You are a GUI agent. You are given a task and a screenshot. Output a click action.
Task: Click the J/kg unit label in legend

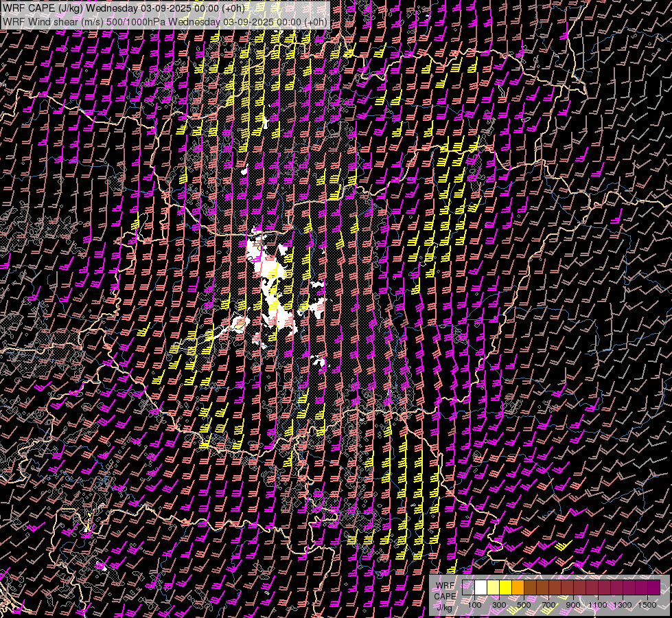445,607
